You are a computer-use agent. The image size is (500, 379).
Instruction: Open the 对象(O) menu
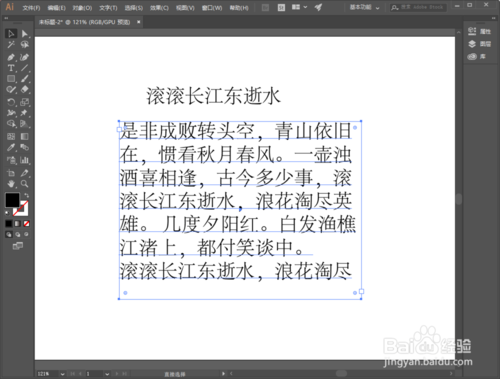tap(82, 8)
